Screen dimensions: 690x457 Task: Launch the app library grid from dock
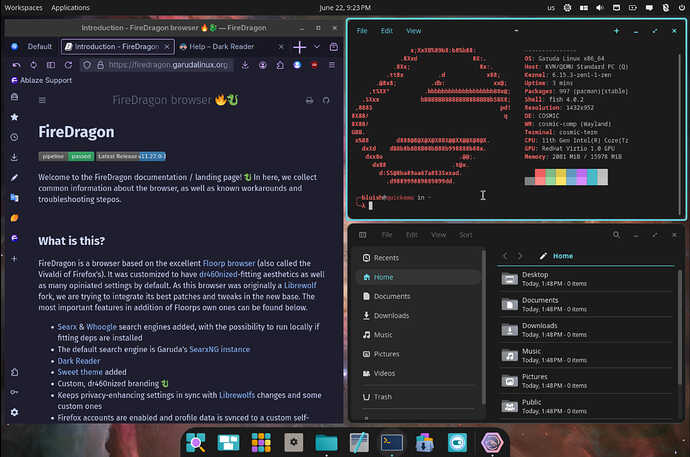(x=261, y=442)
